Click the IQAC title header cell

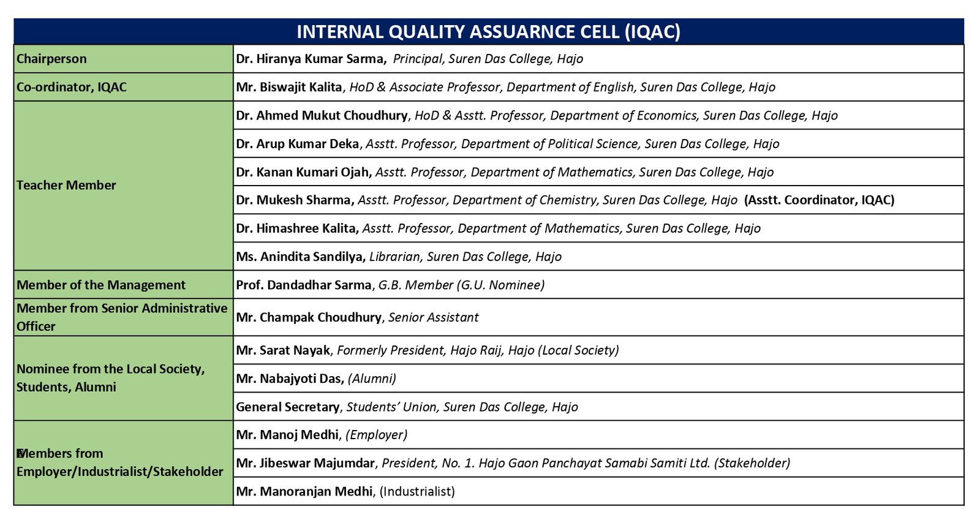pos(488,32)
